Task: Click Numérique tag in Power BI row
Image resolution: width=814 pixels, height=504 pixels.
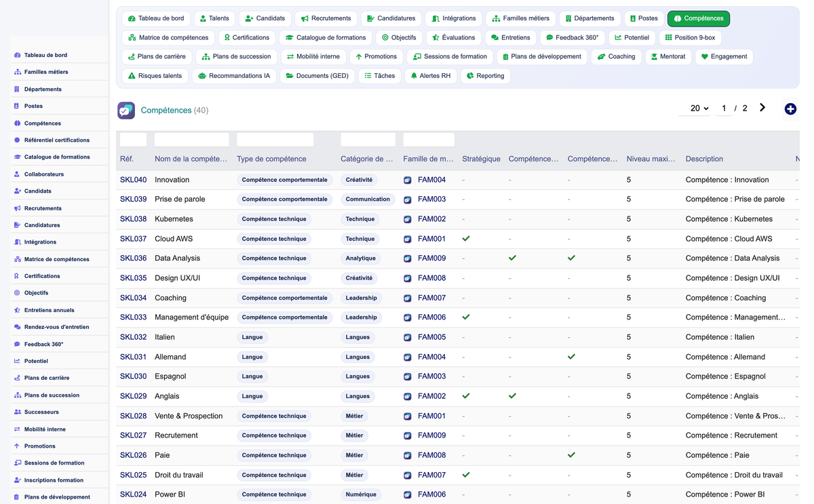Action: pos(361,495)
